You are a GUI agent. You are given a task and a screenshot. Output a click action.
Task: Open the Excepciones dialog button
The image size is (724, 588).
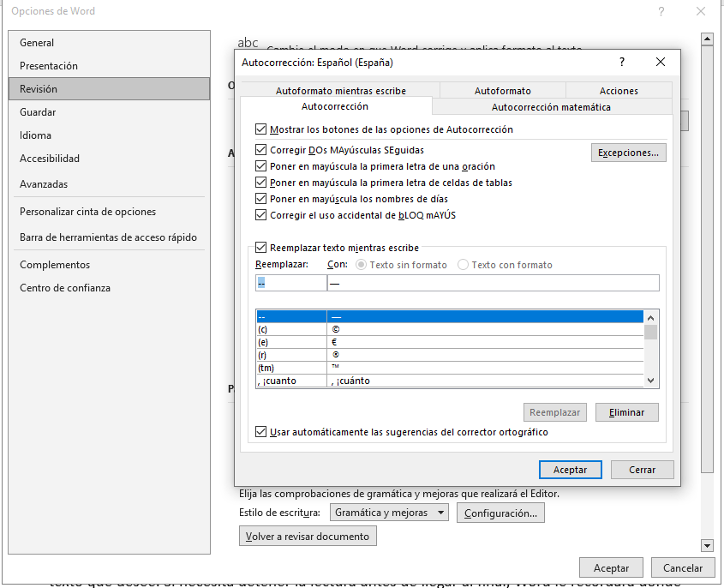(x=628, y=153)
